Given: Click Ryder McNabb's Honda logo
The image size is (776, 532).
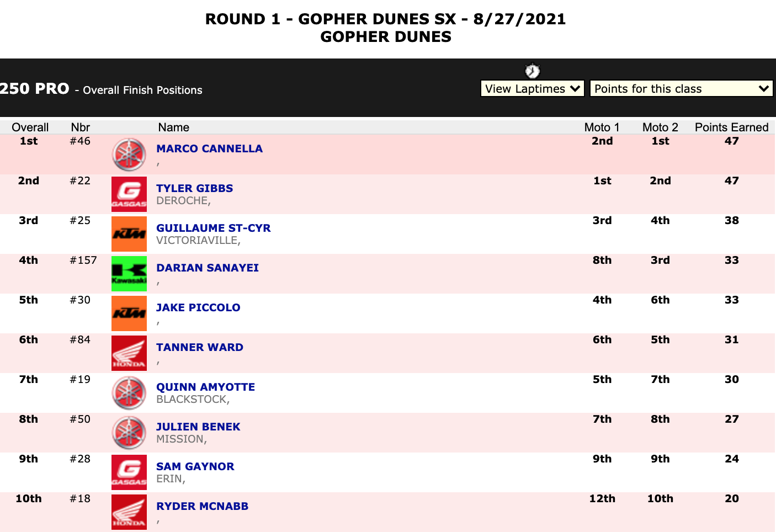Looking at the screenshot, I should click(129, 512).
